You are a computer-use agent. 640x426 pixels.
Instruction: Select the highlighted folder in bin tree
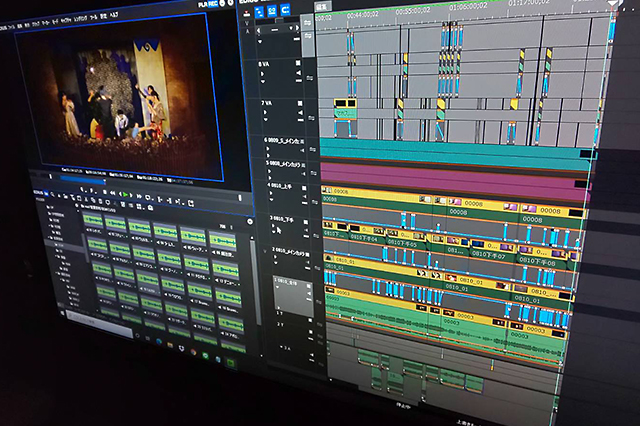[65, 245]
